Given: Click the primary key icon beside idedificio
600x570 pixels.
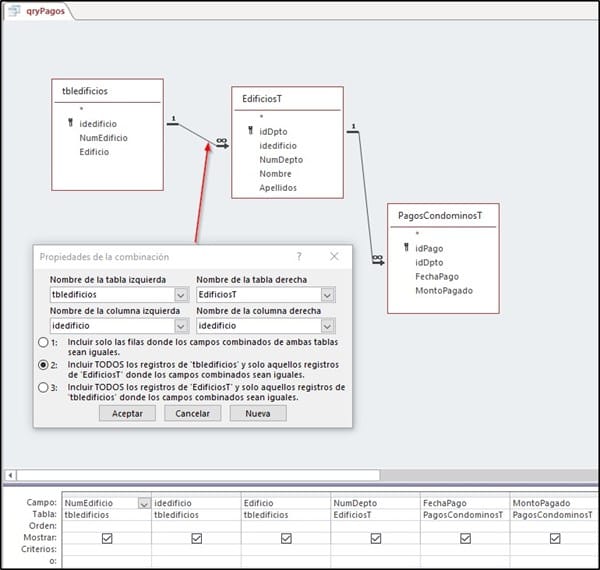Looking at the screenshot, I should click(x=69, y=123).
